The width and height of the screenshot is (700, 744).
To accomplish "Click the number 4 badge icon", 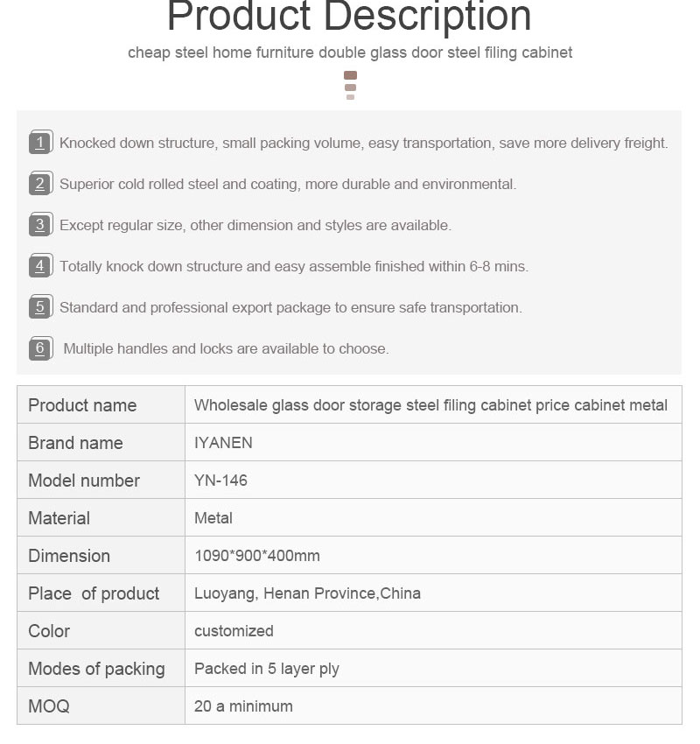I will (41, 266).
